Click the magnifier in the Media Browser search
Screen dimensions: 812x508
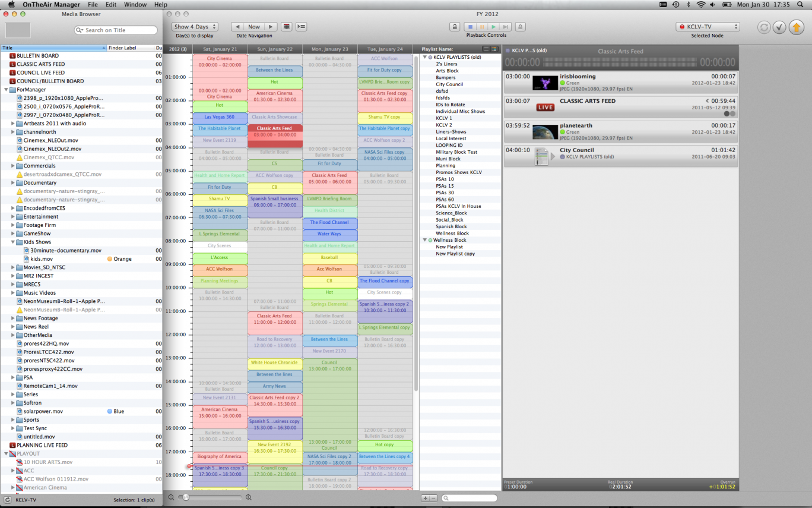click(80, 30)
